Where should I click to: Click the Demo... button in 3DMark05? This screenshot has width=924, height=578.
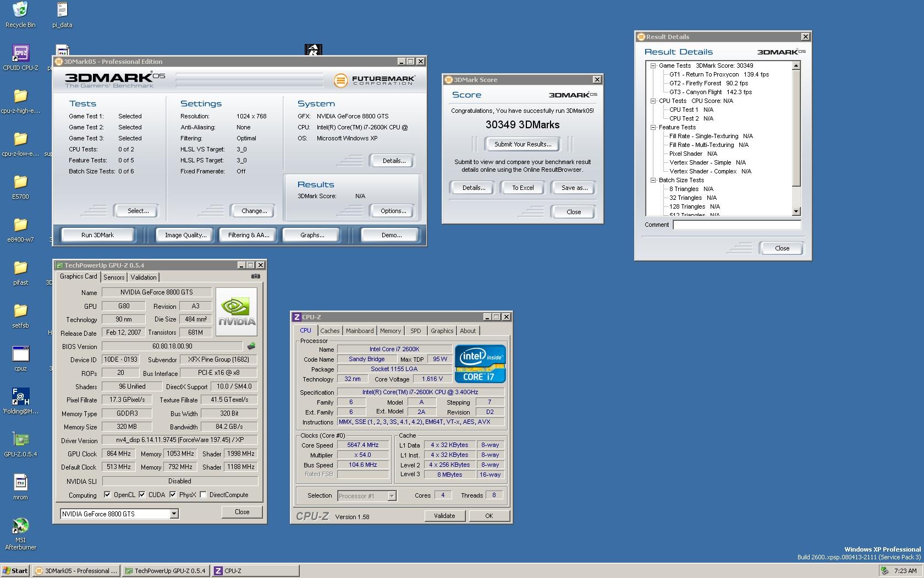tap(391, 235)
